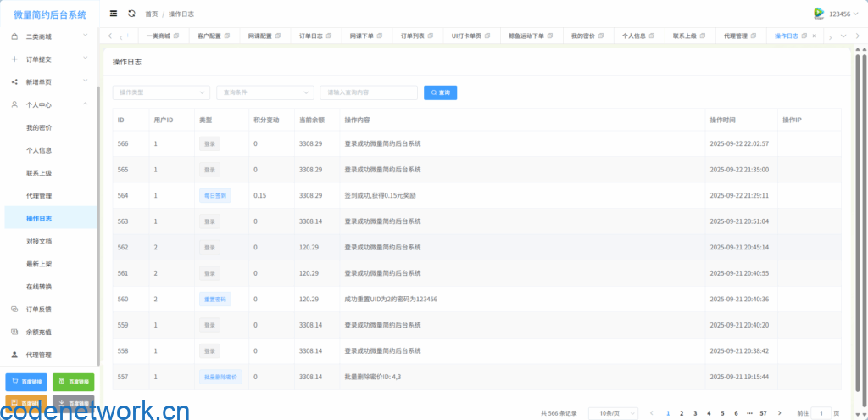Viewport: 868px width, 420px height.
Task: Click the sidebar collapse hamburger icon
Action: [x=114, y=14]
